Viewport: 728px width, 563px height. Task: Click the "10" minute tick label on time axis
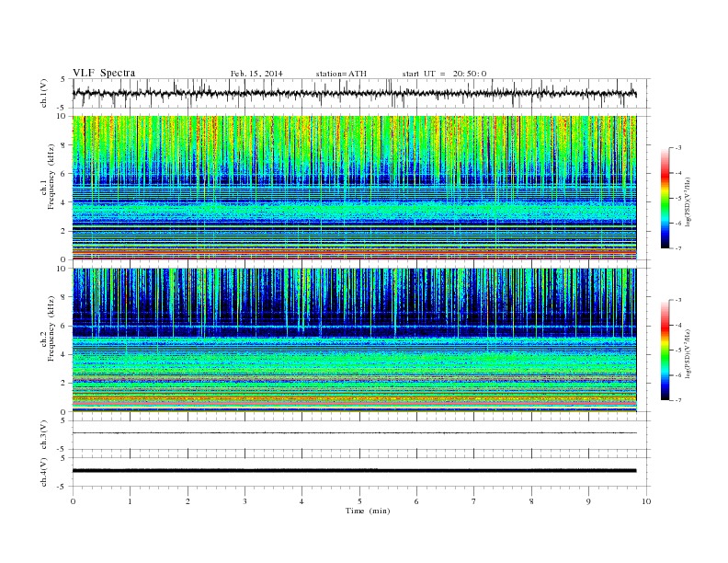[x=646, y=501]
